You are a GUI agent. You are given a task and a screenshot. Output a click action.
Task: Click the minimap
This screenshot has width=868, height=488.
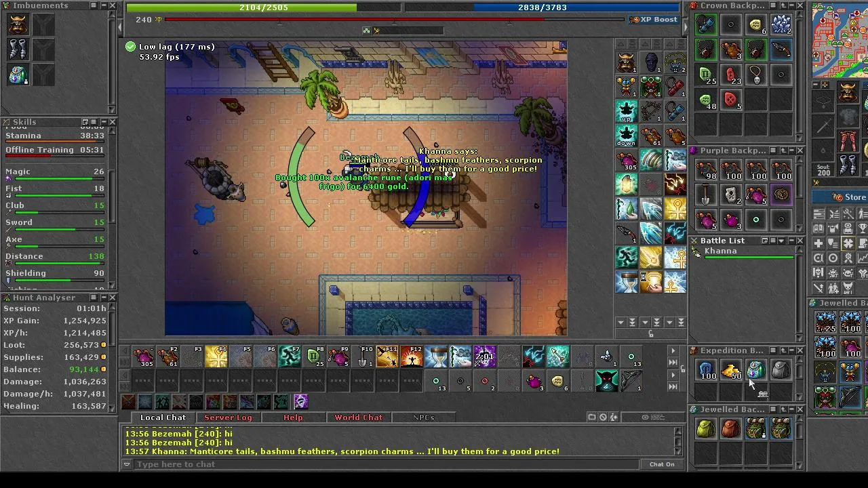[840, 41]
